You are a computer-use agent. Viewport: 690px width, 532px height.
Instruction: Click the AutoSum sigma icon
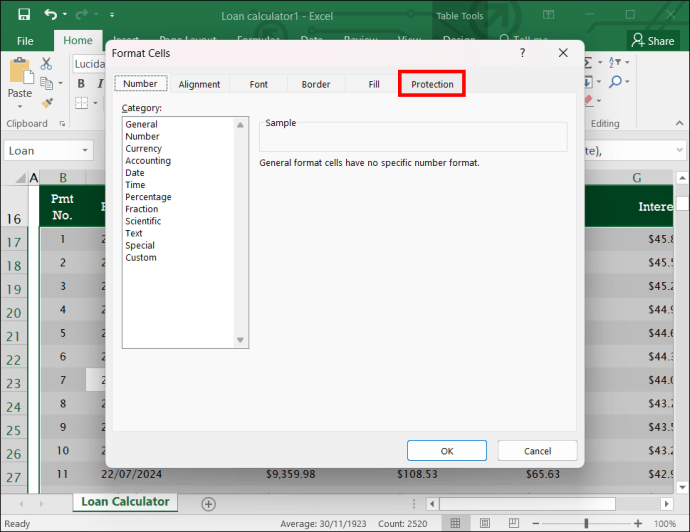[588, 62]
